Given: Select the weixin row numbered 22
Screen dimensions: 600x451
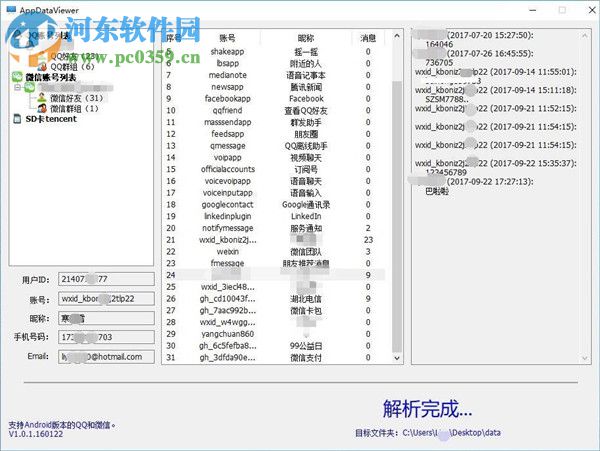Looking at the screenshot, I should point(274,252).
